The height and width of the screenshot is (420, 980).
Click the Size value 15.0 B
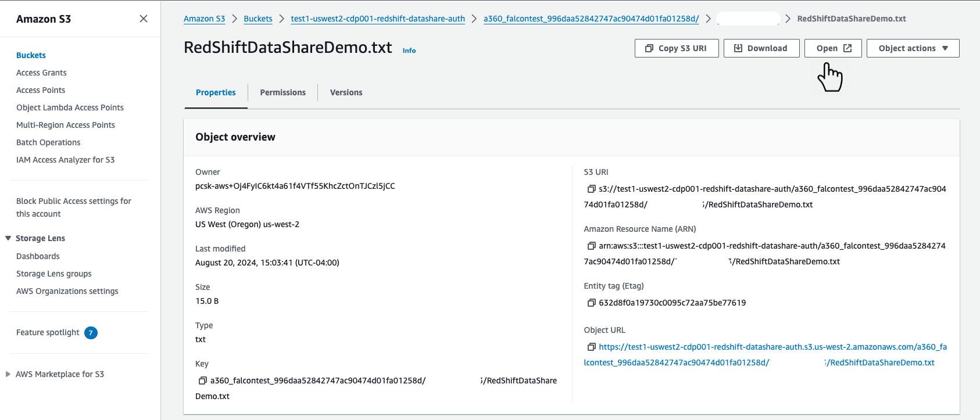pos(207,301)
